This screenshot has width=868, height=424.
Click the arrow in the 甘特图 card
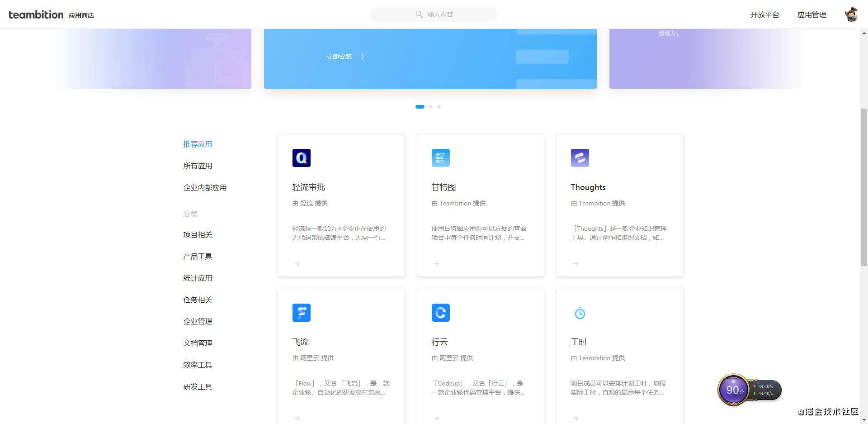click(x=436, y=264)
